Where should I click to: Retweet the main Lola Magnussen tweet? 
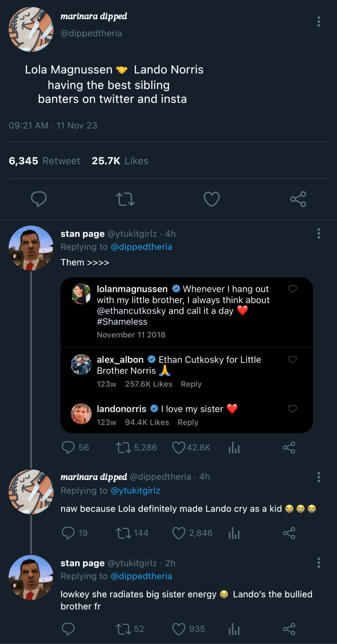coord(125,199)
